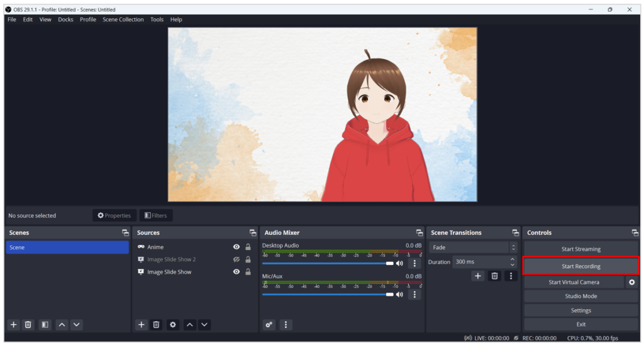
Task: Open source properties gear in Sources panel
Action: click(172, 324)
